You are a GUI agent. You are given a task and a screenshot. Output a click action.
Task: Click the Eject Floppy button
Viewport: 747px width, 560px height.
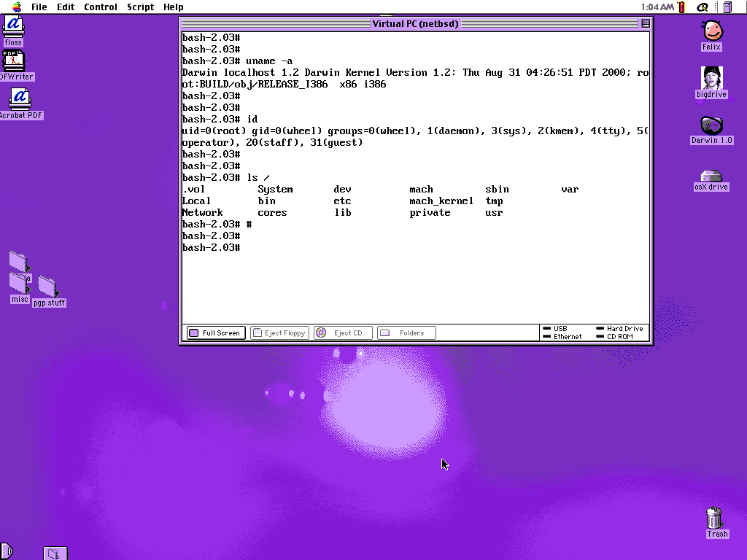point(279,332)
